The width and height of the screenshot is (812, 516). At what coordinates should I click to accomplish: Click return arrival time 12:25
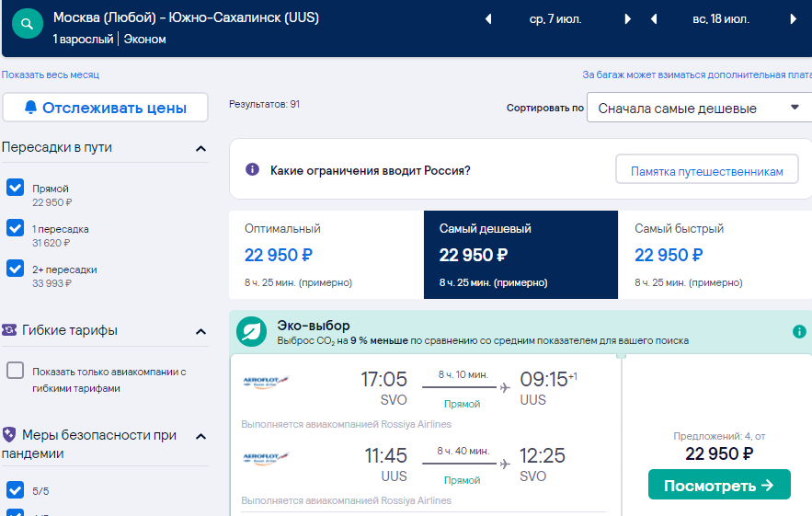543,456
